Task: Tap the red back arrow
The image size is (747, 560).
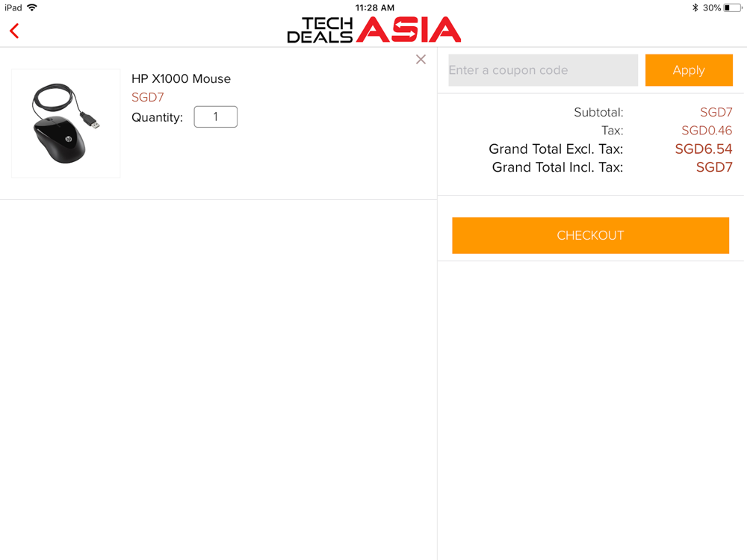Action: [14, 31]
